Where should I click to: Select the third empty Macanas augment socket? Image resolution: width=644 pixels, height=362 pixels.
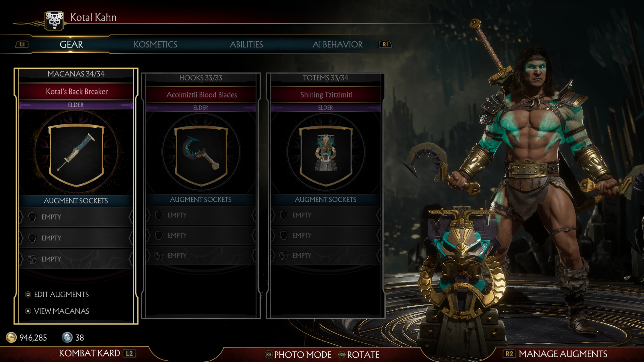[x=76, y=259]
